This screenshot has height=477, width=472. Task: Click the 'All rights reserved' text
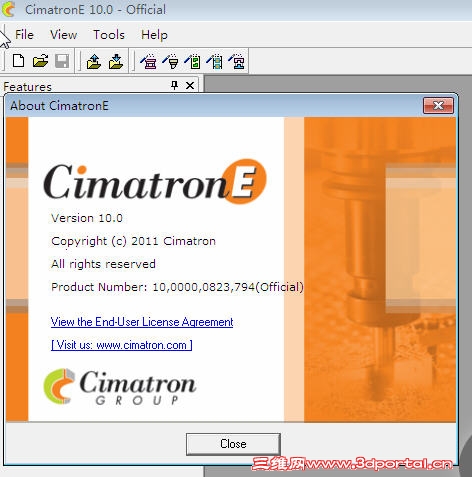pos(103,264)
